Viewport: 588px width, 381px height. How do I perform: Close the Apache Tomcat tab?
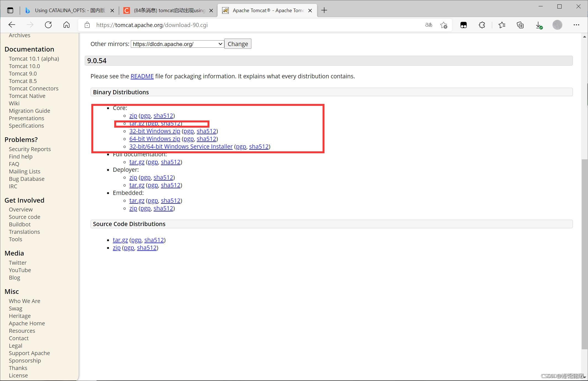tap(310, 10)
